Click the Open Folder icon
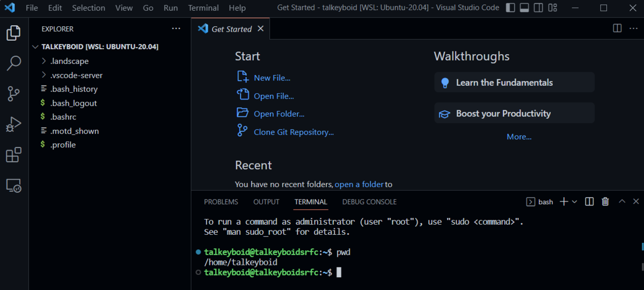The height and width of the screenshot is (290, 644). click(x=243, y=113)
